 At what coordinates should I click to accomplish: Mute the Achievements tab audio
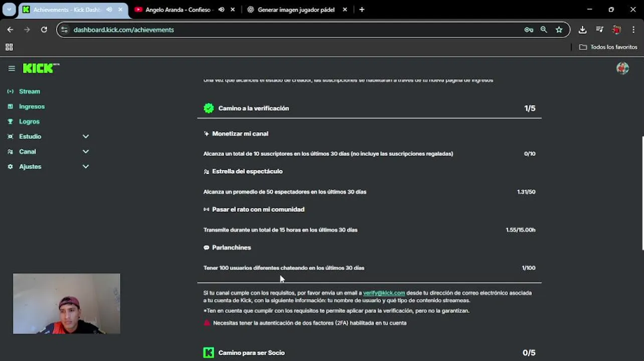click(109, 10)
